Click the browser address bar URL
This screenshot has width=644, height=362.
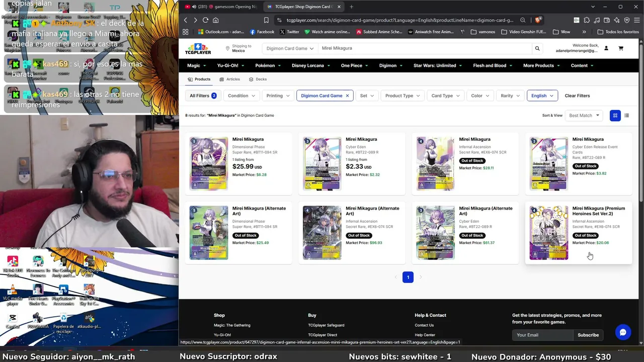(400, 20)
